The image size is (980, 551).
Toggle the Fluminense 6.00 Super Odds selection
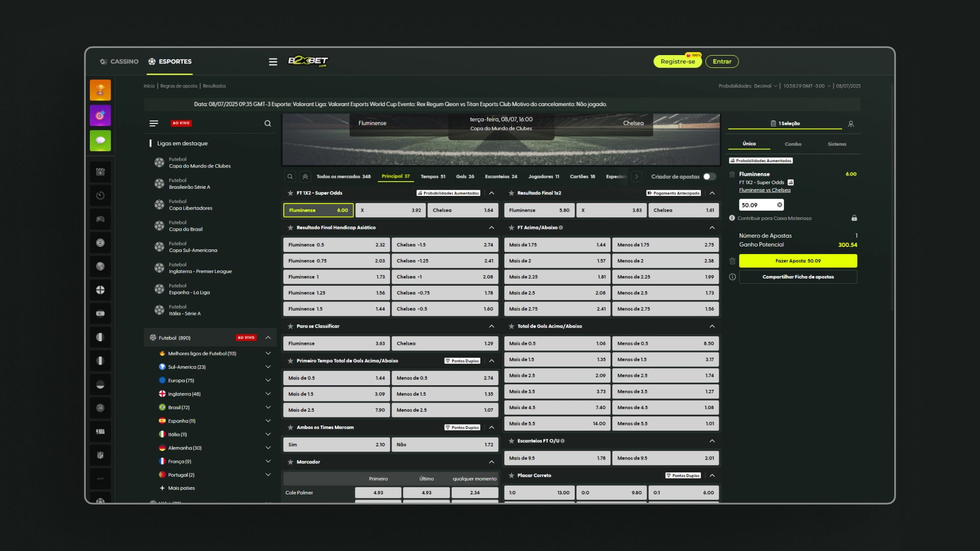pos(318,210)
